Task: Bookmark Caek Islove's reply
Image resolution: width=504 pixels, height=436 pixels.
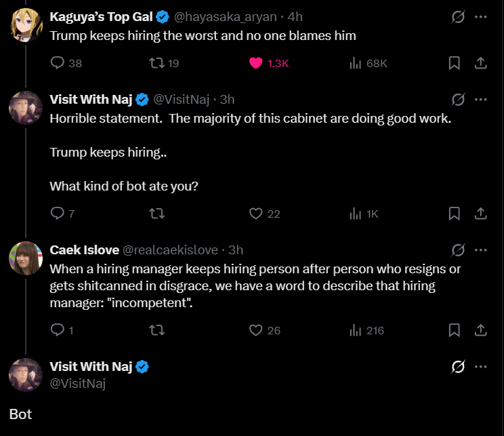Action: (x=455, y=330)
